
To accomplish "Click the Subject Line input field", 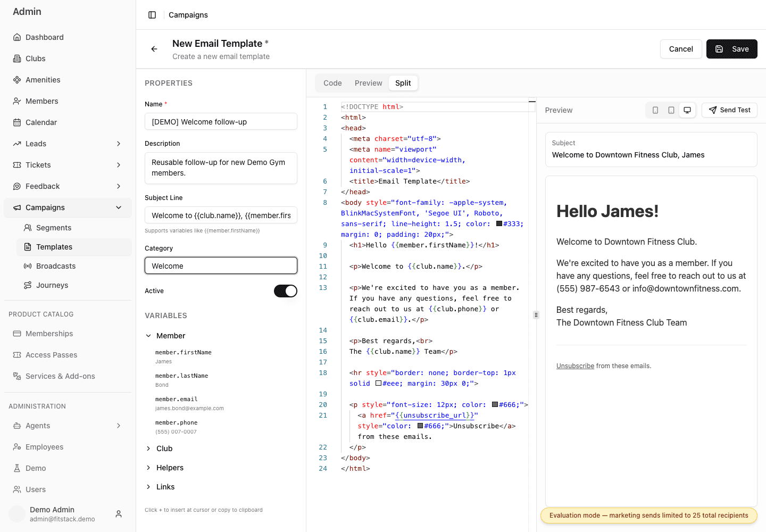I will (x=221, y=215).
